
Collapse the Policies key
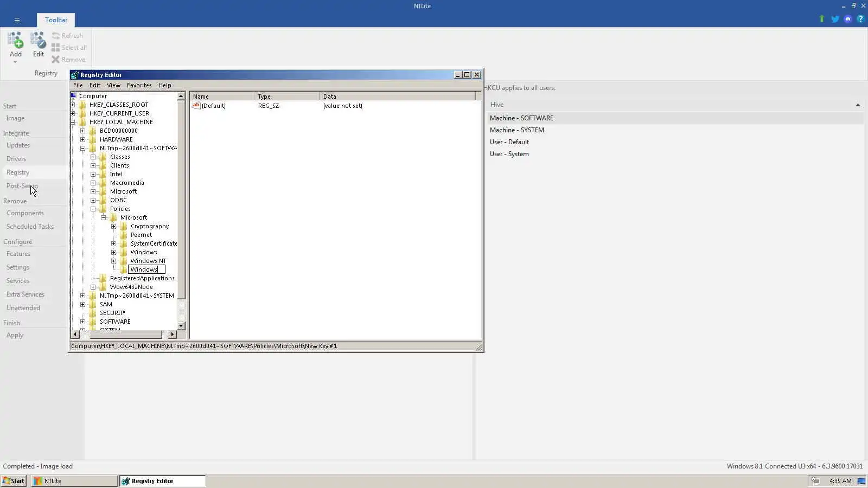coord(93,209)
